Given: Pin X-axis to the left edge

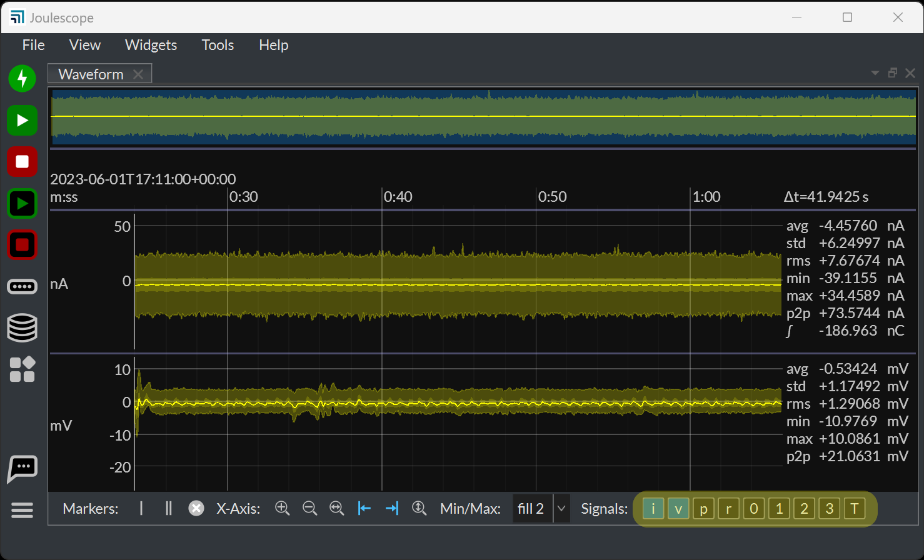Looking at the screenshot, I should point(364,509).
